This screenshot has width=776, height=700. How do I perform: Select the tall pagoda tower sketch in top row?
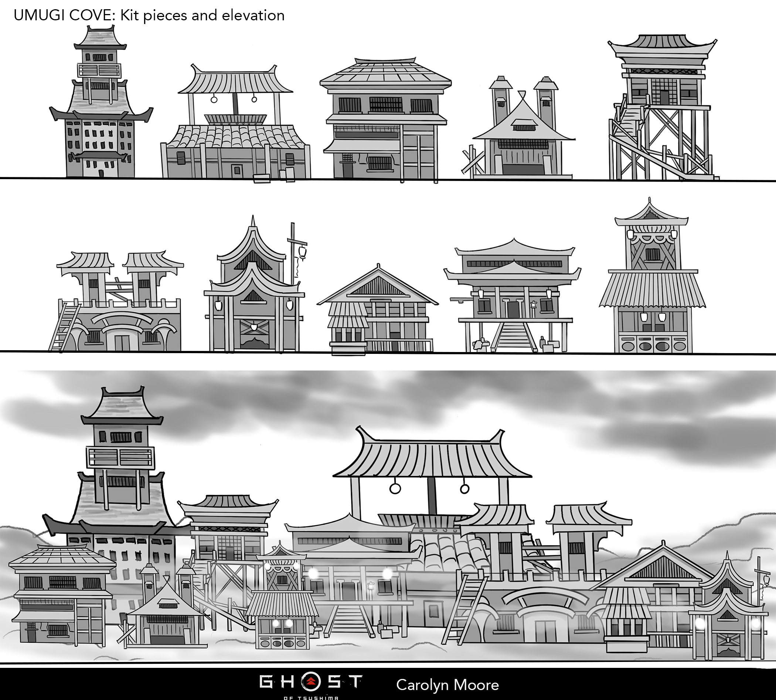(101, 102)
